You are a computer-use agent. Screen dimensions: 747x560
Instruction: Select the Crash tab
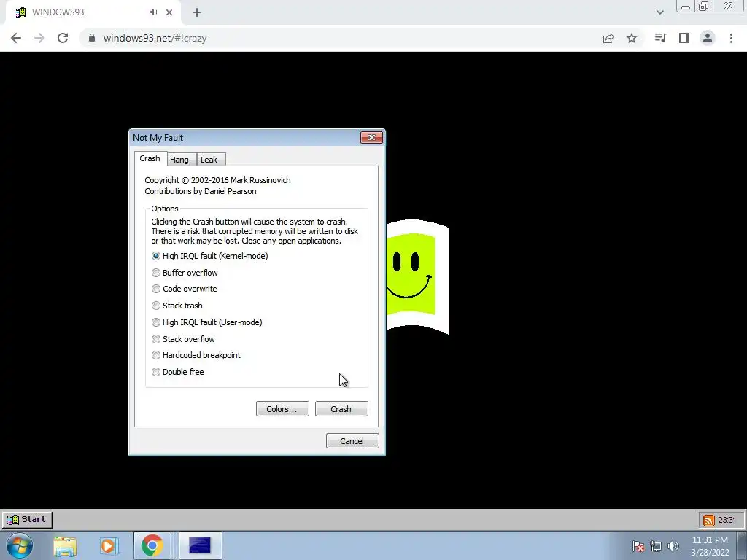click(x=150, y=158)
